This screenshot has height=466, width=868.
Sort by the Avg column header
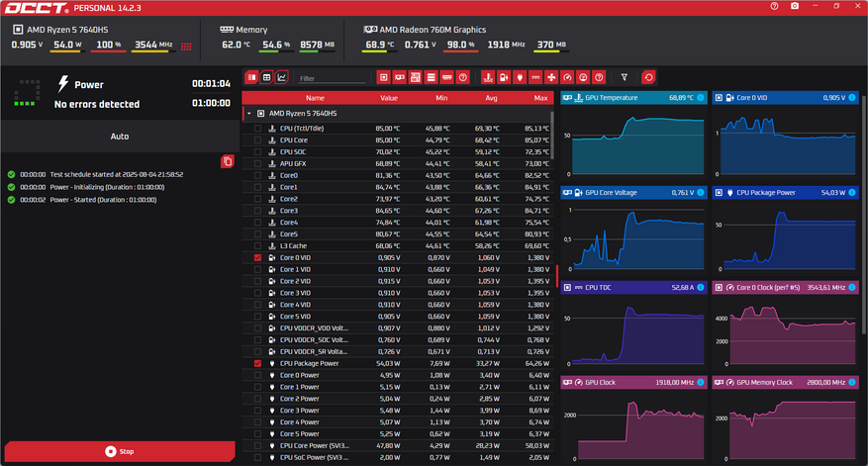(x=491, y=98)
